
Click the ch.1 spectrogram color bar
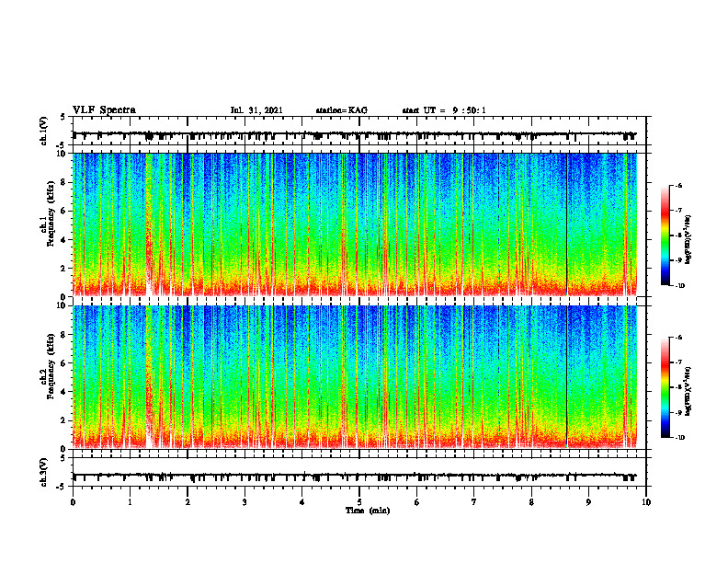[x=665, y=236]
